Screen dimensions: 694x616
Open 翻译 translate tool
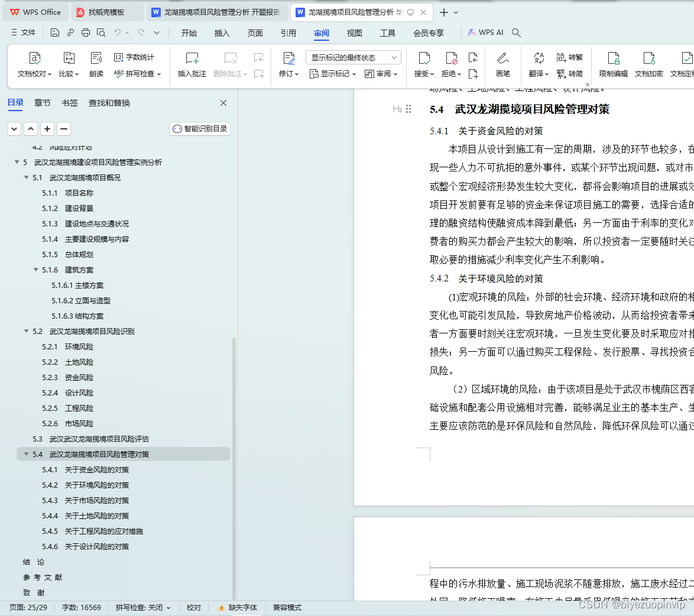click(x=539, y=64)
